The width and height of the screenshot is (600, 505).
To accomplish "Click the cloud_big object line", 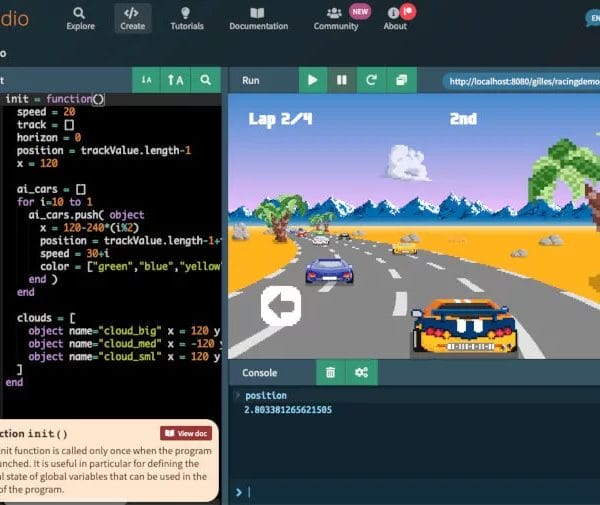I will click(124, 331).
